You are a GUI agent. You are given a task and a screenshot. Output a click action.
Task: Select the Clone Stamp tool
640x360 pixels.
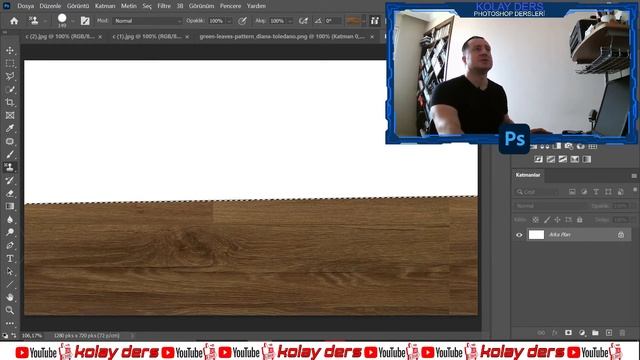point(10,167)
